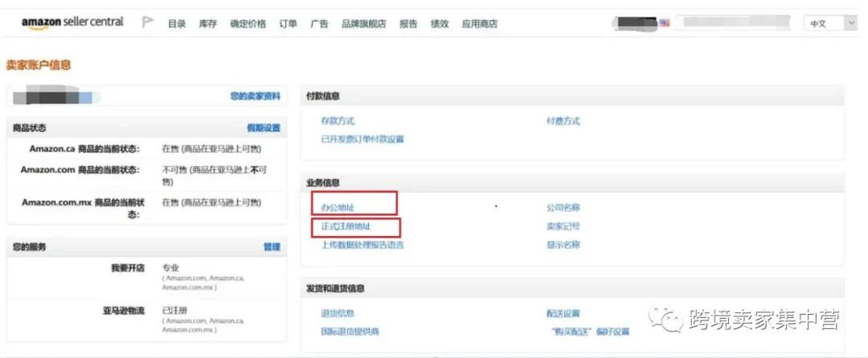This screenshot has height=358, width=868.
Task: Open the 广告 menu
Action: coord(319,24)
